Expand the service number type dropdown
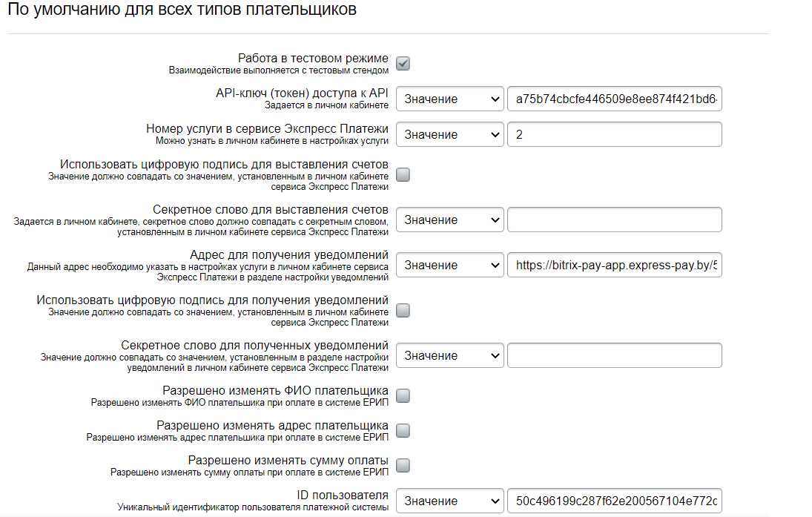This screenshot has height=517, width=812. [x=450, y=134]
